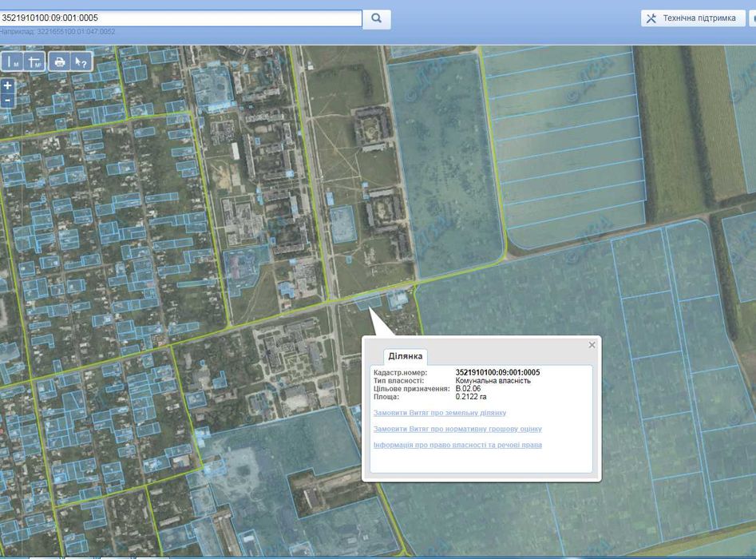
Task: Click cadastral number 3521910100:09:001:0005 in popup
Action: coord(497,372)
